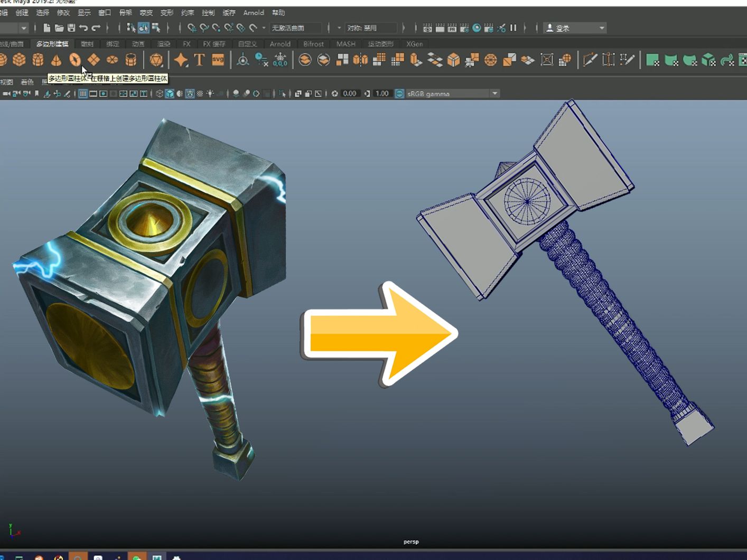Click the exposure value field 0.00

(x=350, y=94)
